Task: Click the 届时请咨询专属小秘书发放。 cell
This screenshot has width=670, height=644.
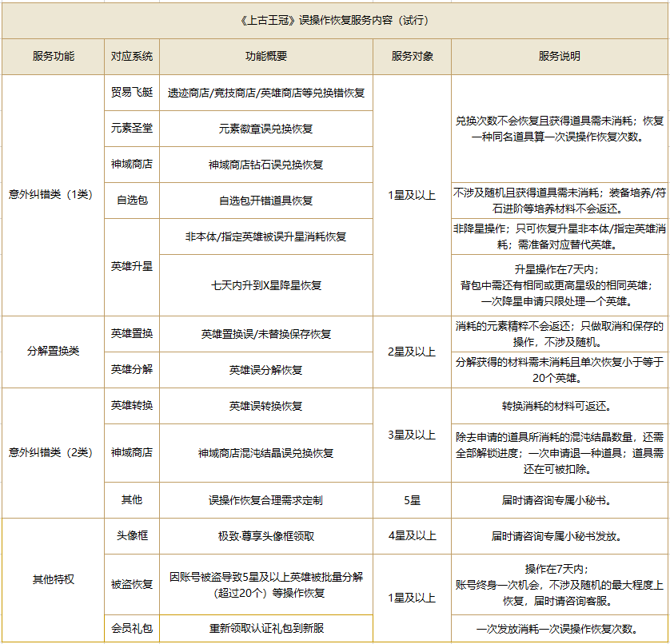Action: tap(560, 536)
